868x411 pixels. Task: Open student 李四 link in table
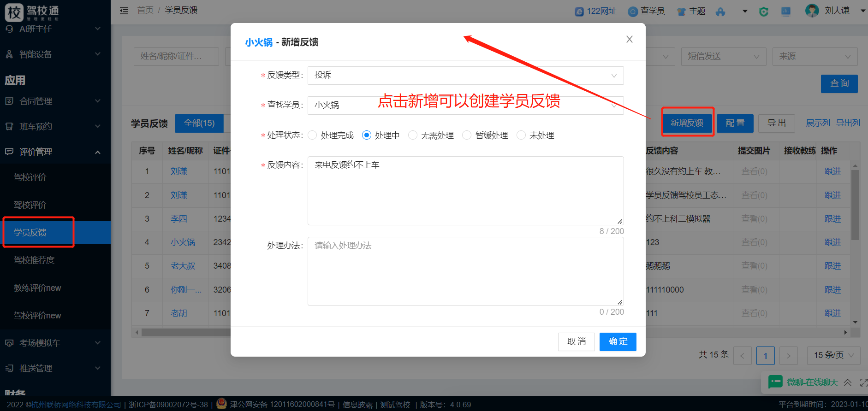pos(179,219)
